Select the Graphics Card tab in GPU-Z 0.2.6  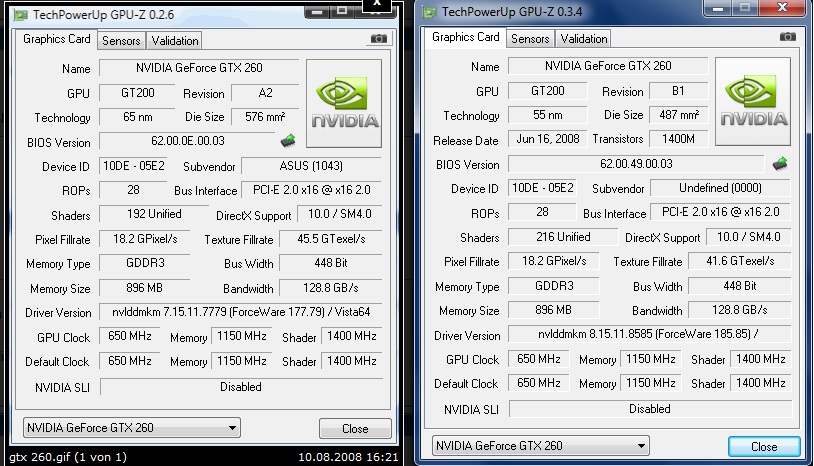(57, 39)
